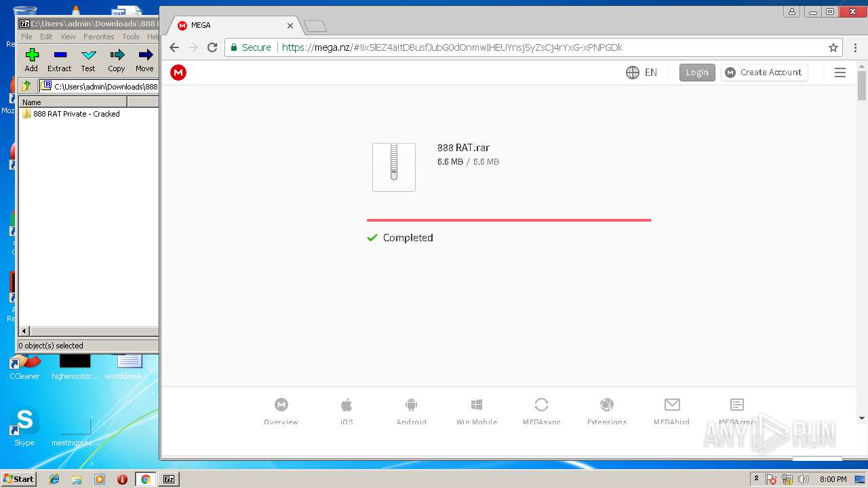This screenshot has height=488, width=868.
Task: Open the File menu in 7-Zip
Action: click(26, 37)
